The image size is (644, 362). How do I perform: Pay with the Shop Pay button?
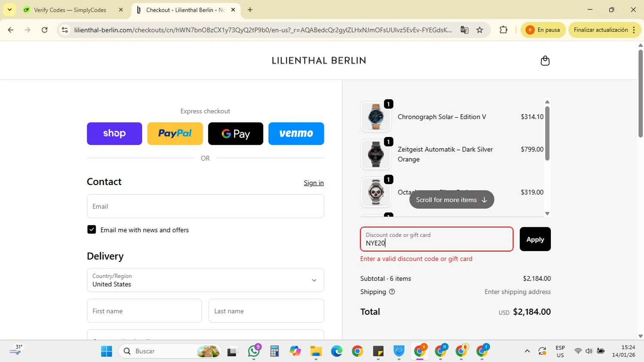pos(114,134)
